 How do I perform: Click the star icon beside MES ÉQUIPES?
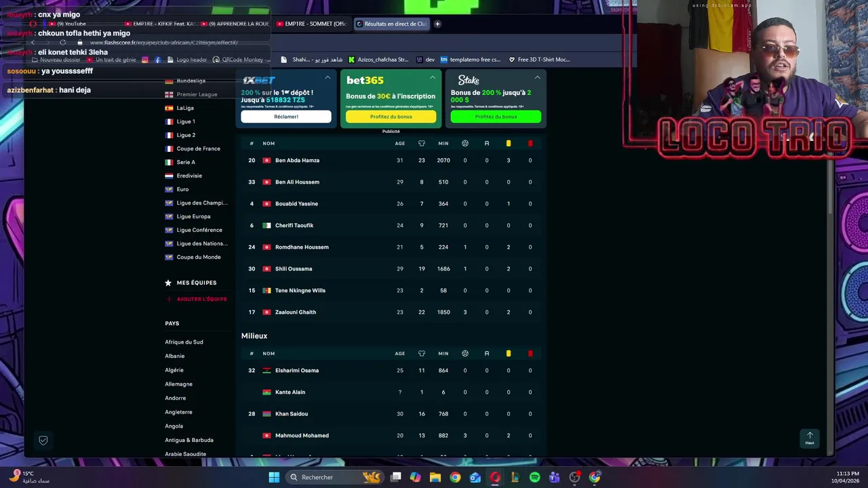(168, 283)
